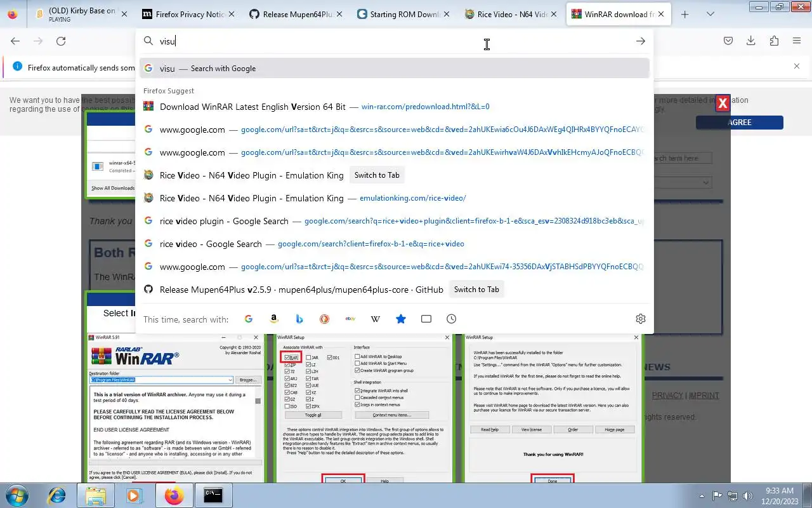The image size is (812, 508).
Task: Open the IMPRINT link in footer
Action: 704,395
